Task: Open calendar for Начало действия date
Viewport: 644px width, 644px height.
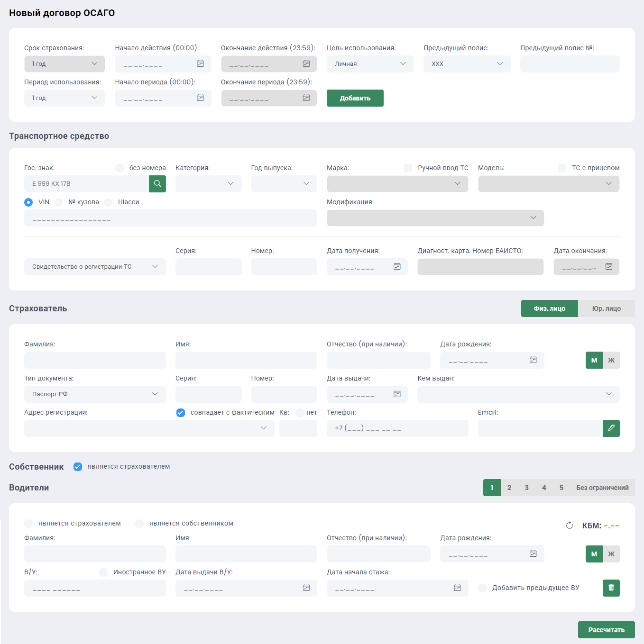Action: click(201, 64)
